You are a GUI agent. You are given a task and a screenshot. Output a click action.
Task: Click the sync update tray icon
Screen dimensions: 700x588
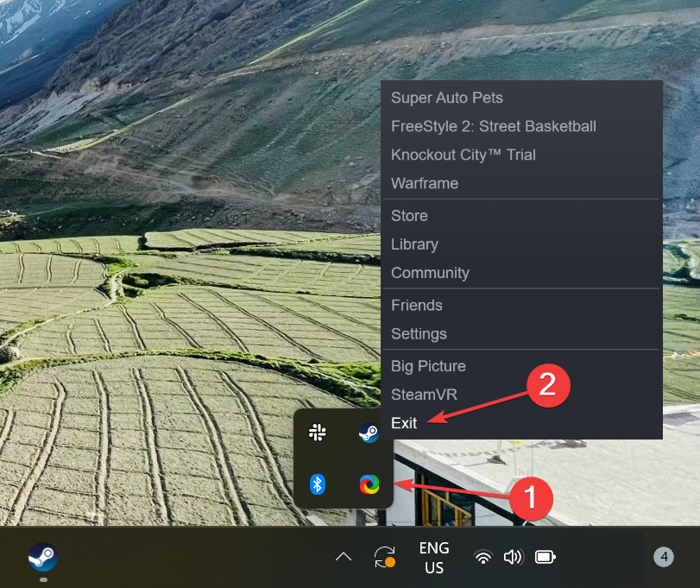[x=385, y=557]
